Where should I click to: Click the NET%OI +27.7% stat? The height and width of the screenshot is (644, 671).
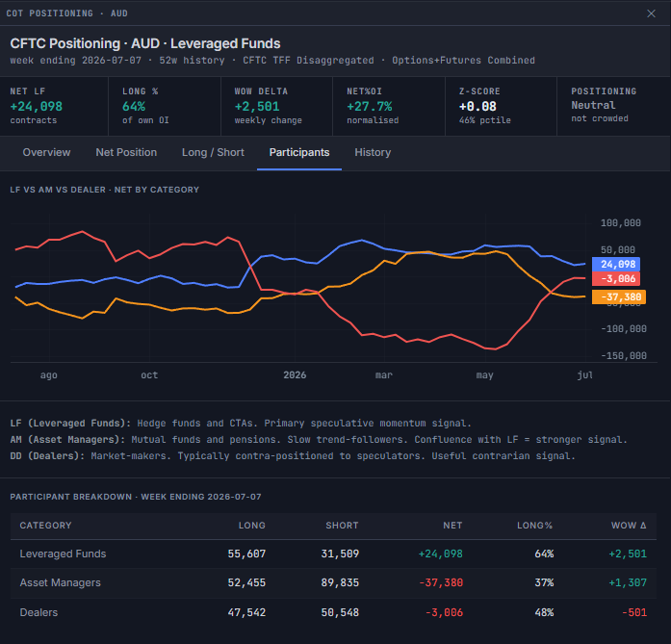[x=389, y=106]
